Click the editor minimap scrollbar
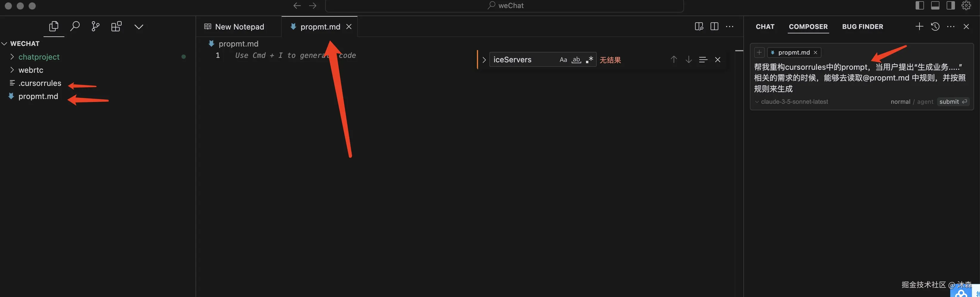This screenshot has height=297, width=980. [739, 166]
